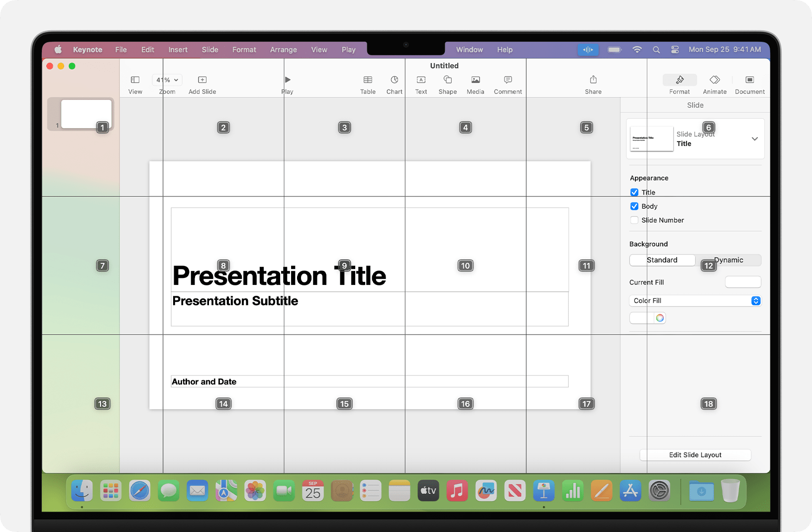This screenshot has height=532, width=812.
Task: Open the Zoom percentage dropdown
Action: point(167,80)
